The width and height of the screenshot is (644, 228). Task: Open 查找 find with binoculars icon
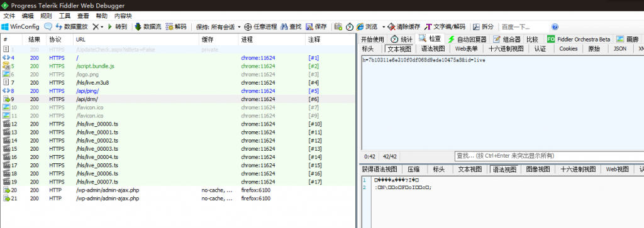click(x=291, y=26)
